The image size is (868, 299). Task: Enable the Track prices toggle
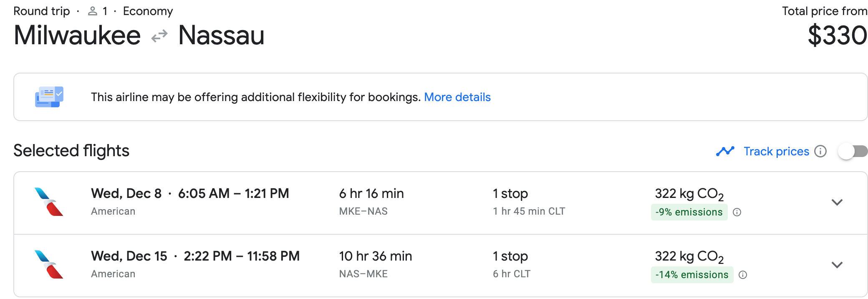click(853, 151)
